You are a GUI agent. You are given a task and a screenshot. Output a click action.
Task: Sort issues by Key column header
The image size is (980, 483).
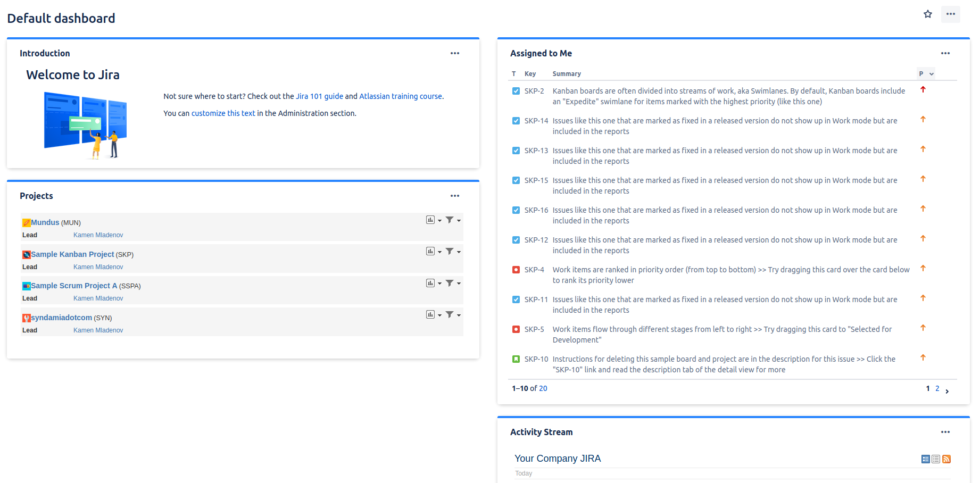530,74
